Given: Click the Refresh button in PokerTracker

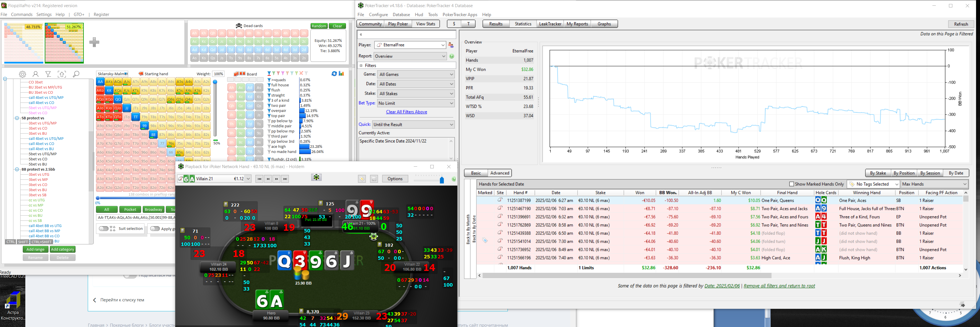Looking at the screenshot, I should coord(961,24).
